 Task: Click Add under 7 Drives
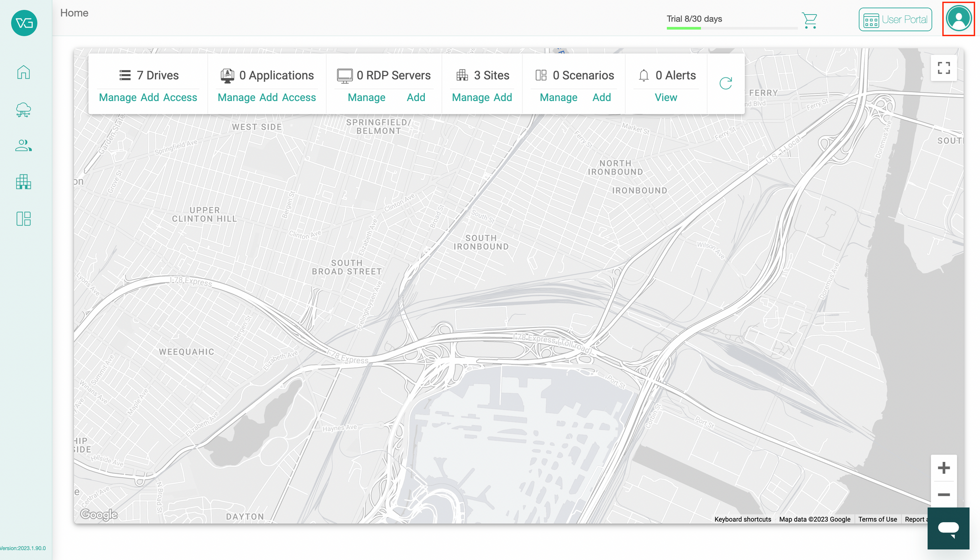(150, 98)
